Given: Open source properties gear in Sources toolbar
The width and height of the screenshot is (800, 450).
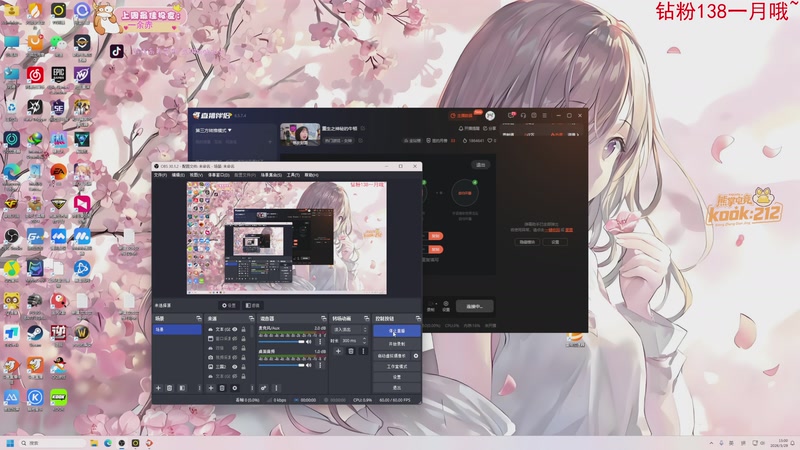Looking at the screenshot, I should coord(235,388).
